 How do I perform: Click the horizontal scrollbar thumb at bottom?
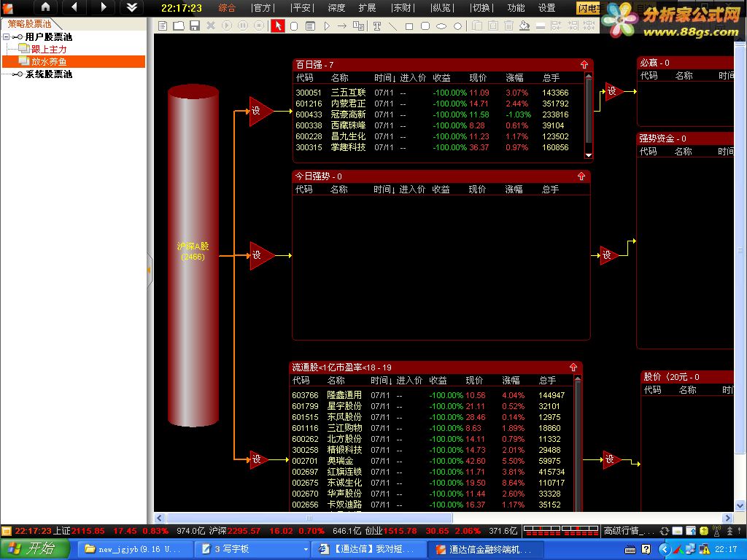(x=309, y=518)
